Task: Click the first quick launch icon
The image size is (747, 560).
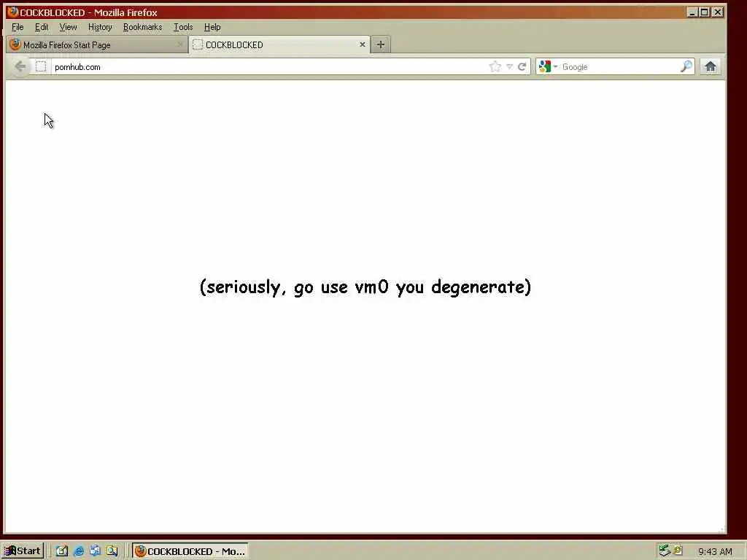Action: [x=62, y=551]
